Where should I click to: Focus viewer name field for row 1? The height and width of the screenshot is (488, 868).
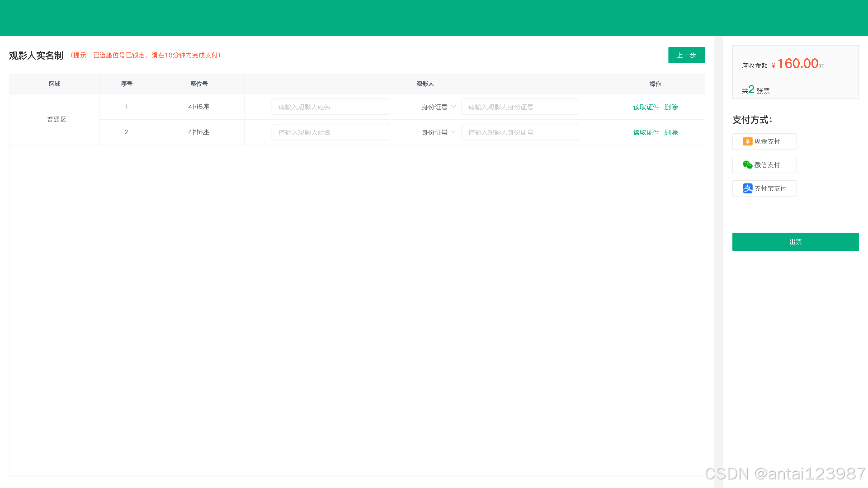[330, 107]
